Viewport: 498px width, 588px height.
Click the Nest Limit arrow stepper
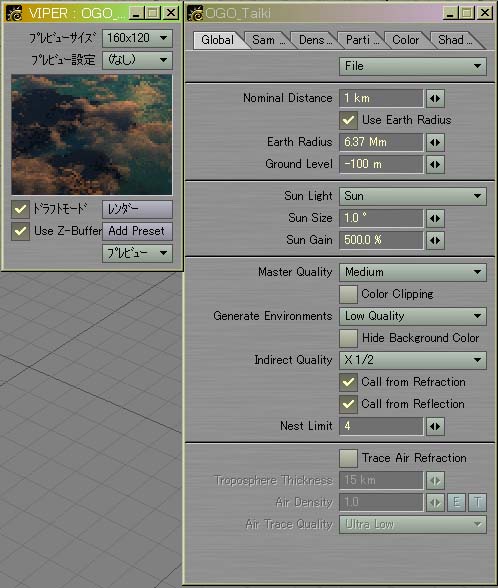tap(435, 426)
